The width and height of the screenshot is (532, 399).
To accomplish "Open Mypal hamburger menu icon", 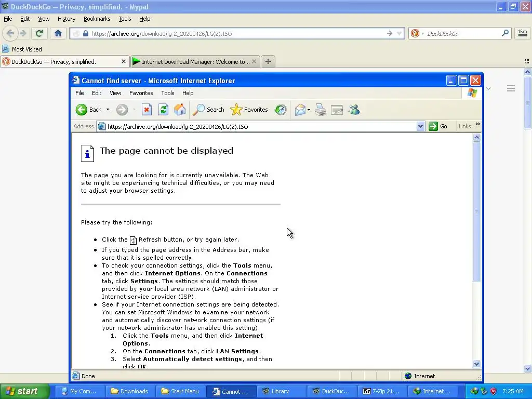I will [511, 88].
